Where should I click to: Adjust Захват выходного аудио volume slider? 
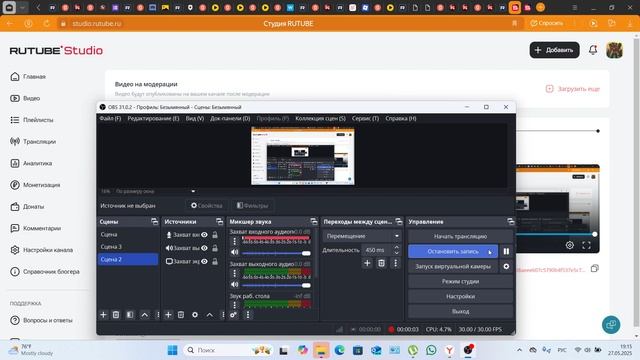point(276,285)
